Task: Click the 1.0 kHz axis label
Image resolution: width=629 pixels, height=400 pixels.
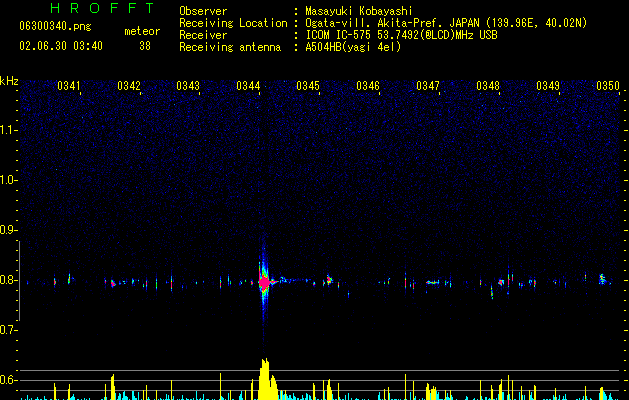Action: [8, 180]
